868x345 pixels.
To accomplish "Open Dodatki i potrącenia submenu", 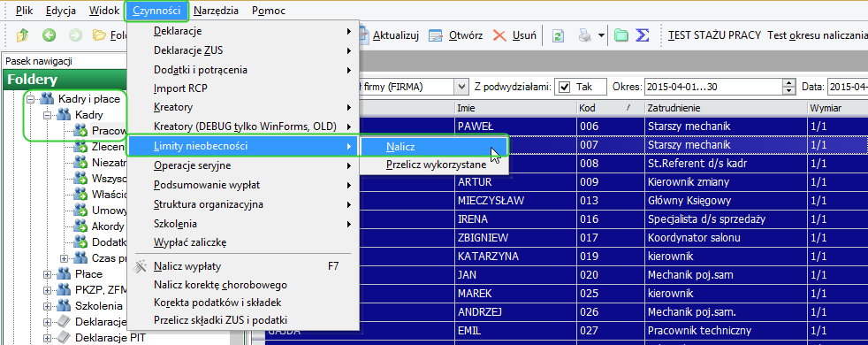I will pyautogui.click(x=244, y=70).
